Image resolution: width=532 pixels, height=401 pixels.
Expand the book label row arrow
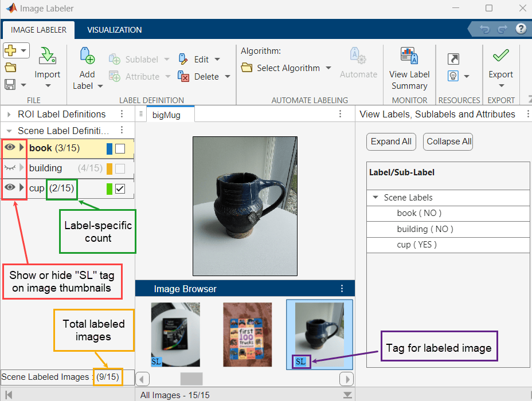point(22,147)
